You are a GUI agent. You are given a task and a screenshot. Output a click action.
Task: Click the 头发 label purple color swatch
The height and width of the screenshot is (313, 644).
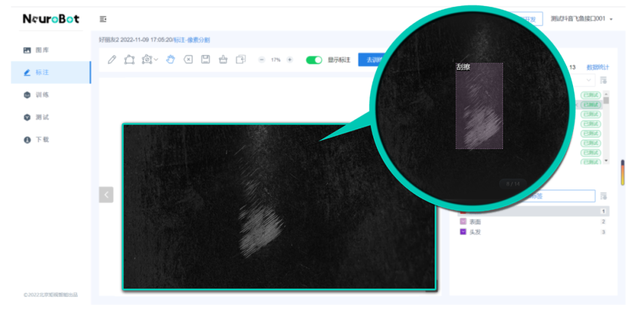point(463,232)
